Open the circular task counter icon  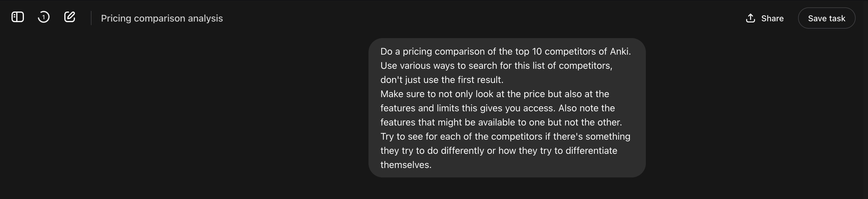[x=43, y=17]
